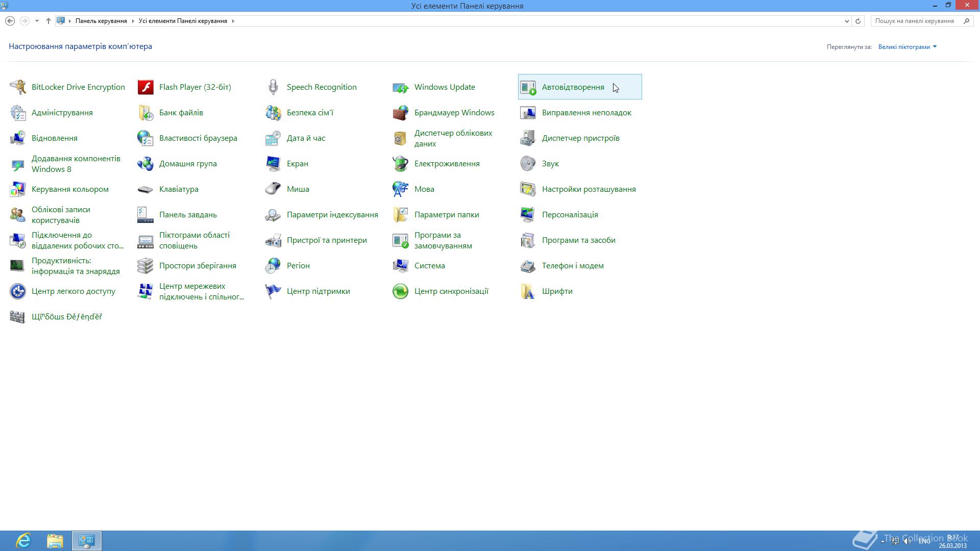Viewport: 980px width, 551px height.
Task: Open the Дата й час icon
Action: (x=273, y=138)
